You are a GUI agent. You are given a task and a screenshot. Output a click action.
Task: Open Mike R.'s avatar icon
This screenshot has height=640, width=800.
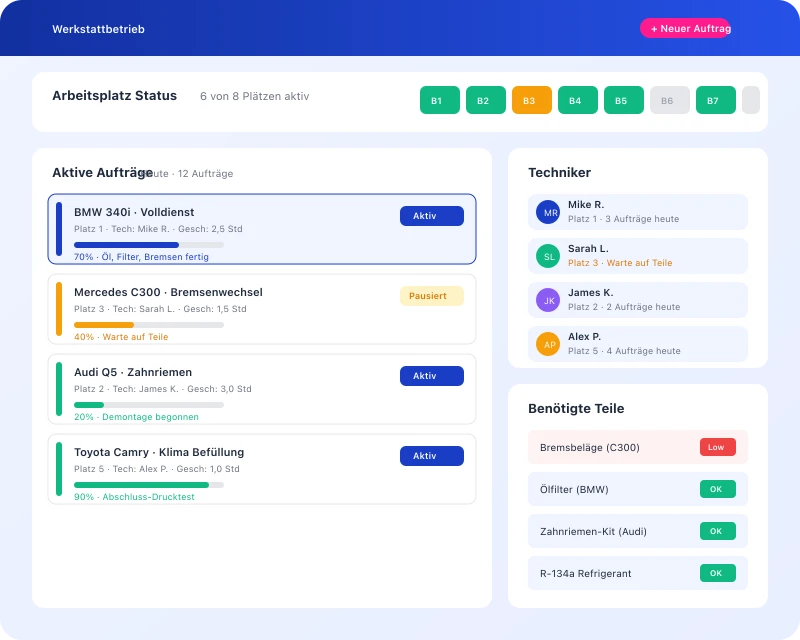[x=548, y=211]
